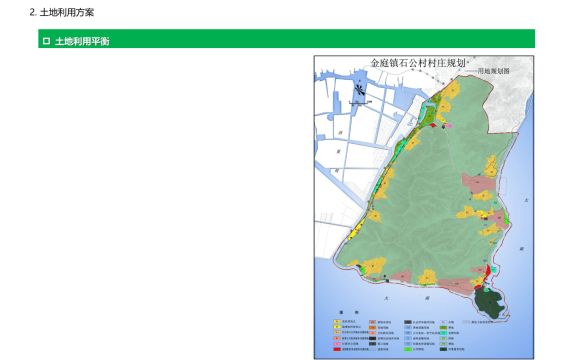570x360 pixels.
Task: Select the bright yellow legend swatch
Action: pos(337,327)
